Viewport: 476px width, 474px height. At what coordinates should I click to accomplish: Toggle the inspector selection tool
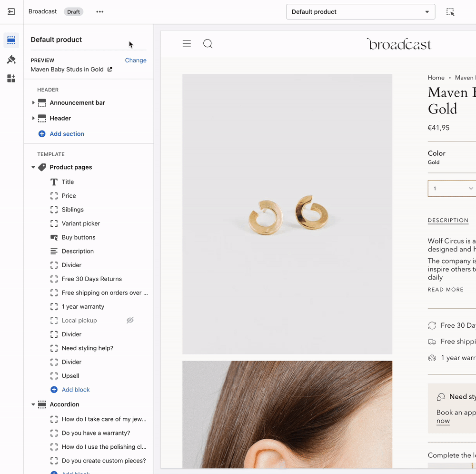tap(450, 12)
